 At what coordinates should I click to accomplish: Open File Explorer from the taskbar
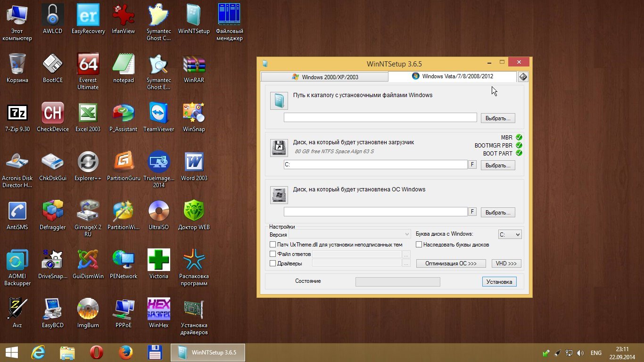click(x=67, y=353)
